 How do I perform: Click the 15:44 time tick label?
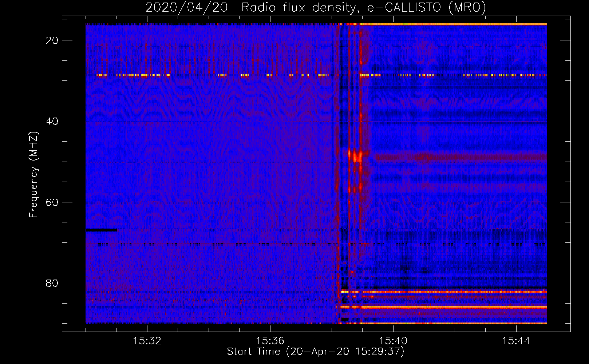[516, 341]
